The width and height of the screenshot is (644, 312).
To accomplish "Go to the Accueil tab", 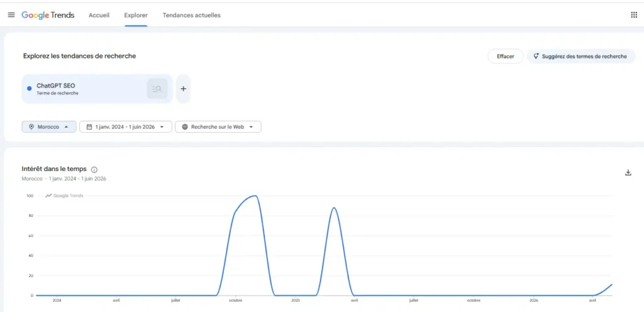I will point(99,15).
